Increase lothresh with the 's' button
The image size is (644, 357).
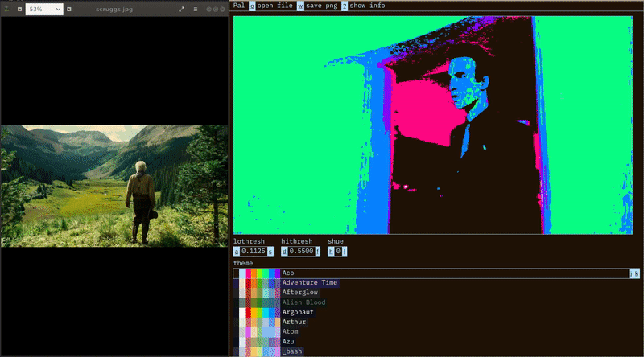tap(270, 252)
